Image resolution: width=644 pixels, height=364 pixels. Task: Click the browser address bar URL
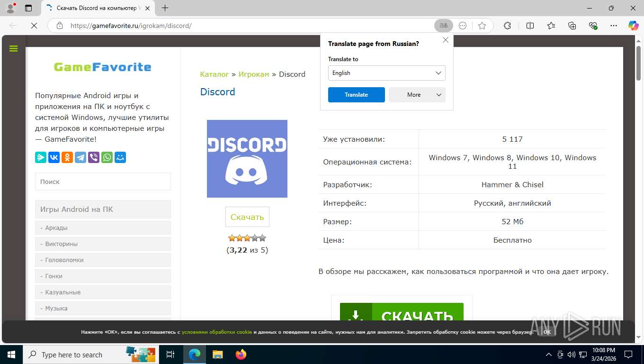pos(131,26)
